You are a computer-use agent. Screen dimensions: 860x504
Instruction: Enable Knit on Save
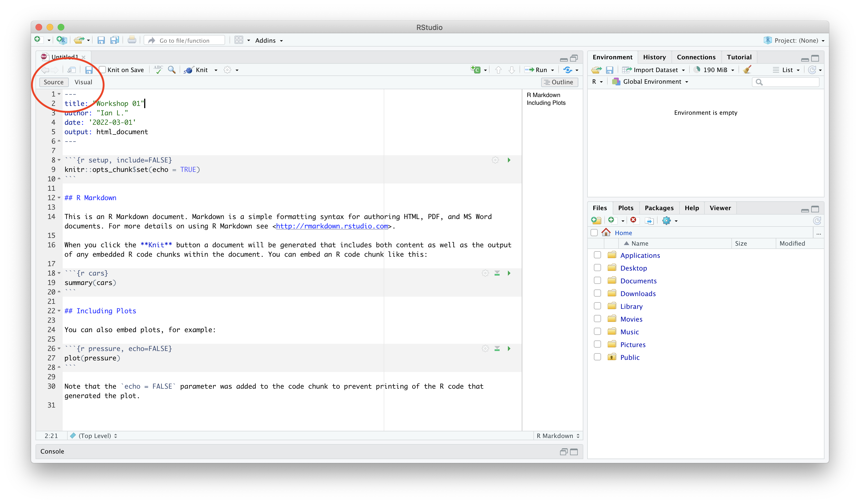[102, 69]
